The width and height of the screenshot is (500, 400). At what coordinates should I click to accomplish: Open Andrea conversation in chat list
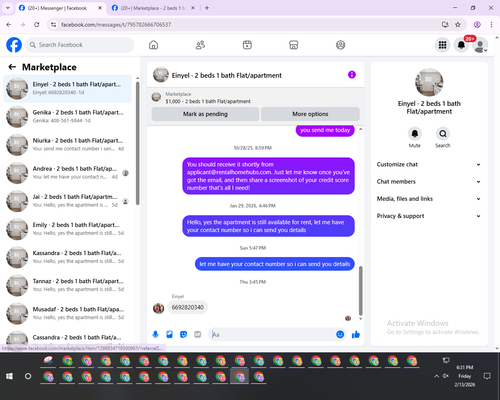(x=67, y=173)
